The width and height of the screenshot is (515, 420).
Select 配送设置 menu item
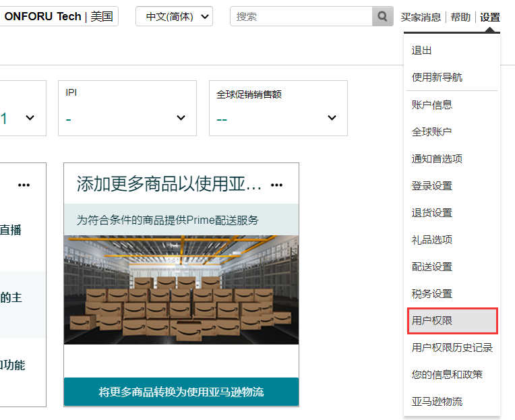pos(432,267)
